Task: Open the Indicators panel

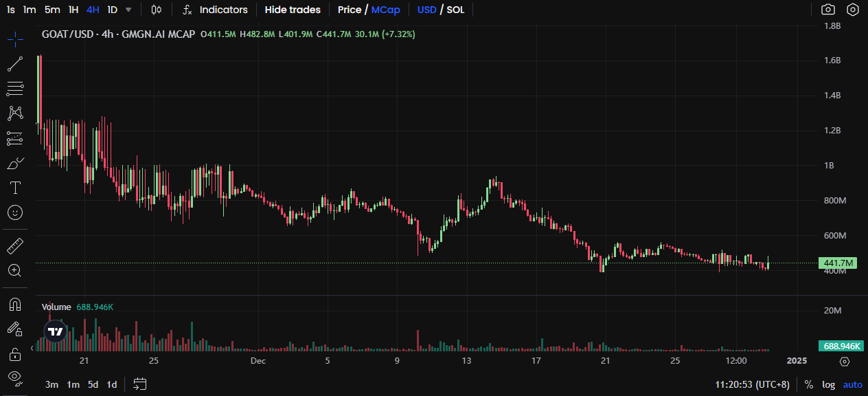Action: coord(216,10)
